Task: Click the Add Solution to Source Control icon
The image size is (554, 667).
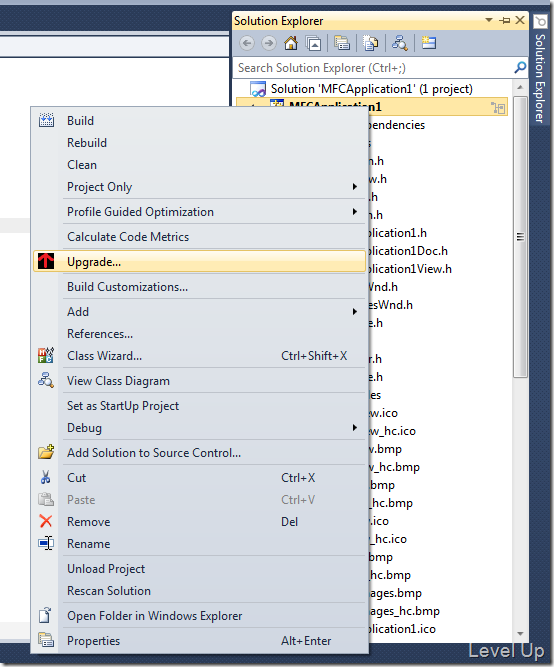Action: click(x=46, y=452)
